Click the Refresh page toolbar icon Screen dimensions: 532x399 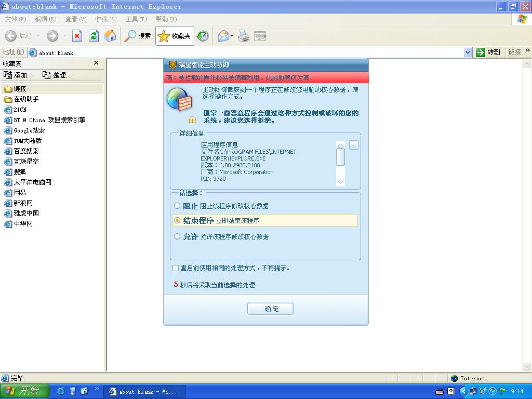94,36
